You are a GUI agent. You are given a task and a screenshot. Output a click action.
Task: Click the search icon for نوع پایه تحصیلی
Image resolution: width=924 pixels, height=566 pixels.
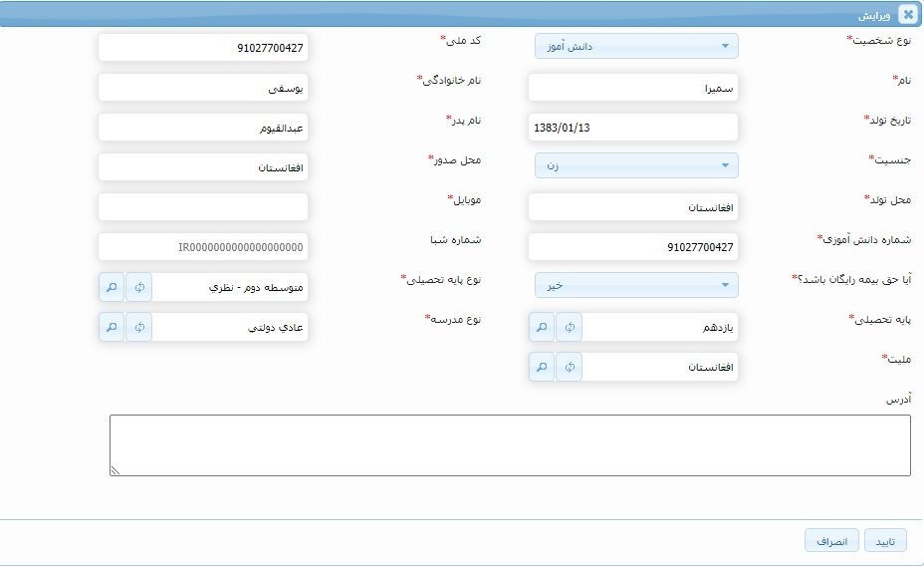coord(112,287)
